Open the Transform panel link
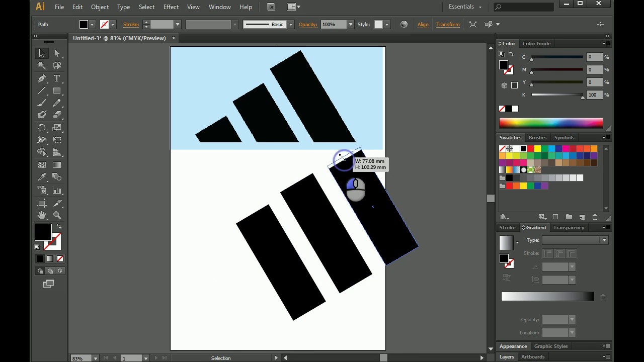This screenshot has height=362, width=644. point(448,24)
